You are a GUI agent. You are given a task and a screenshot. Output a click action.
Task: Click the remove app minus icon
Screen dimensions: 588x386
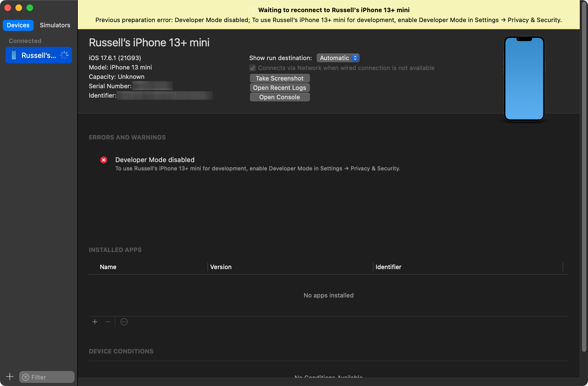tap(108, 322)
